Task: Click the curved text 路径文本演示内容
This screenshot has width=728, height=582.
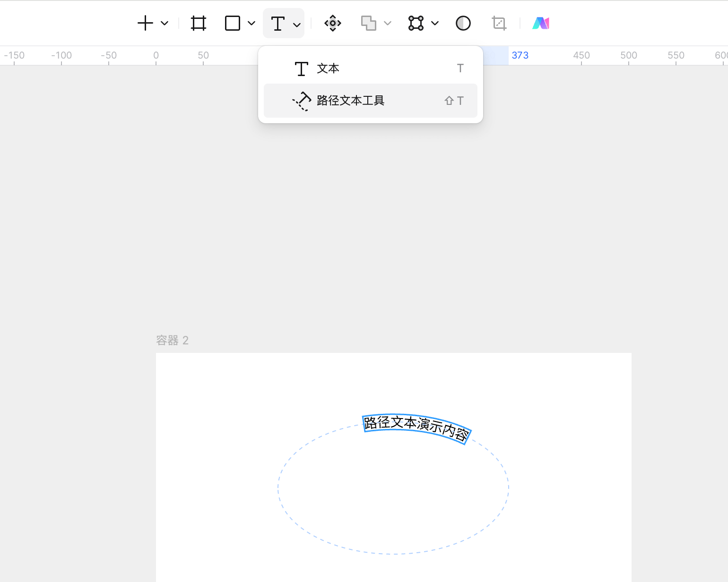Action: coord(416,428)
